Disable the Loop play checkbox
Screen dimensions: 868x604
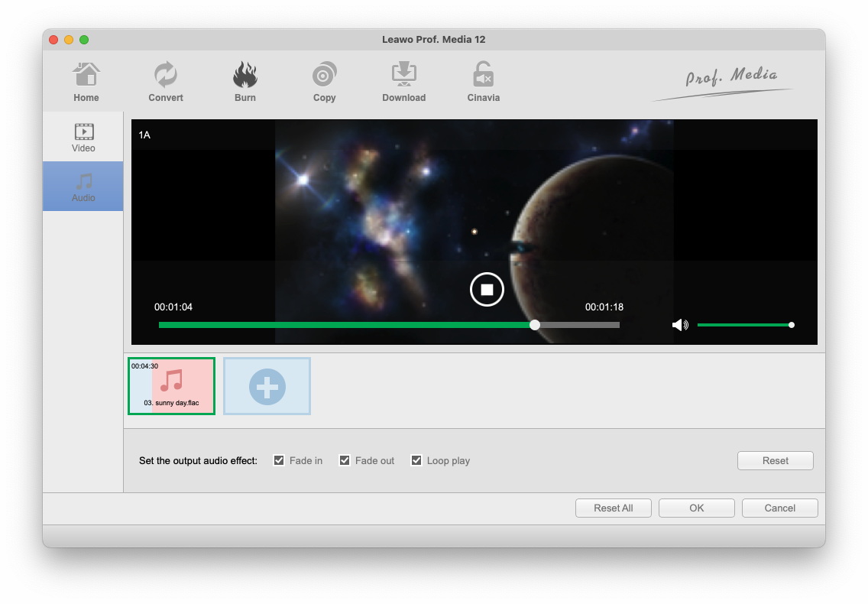pos(416,460)
